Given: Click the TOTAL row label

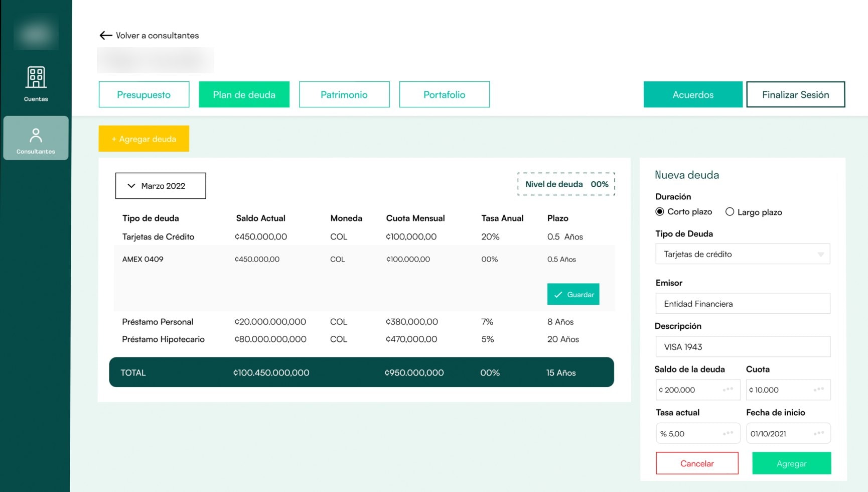Looking at the screenshot, I should [x=133, y=373].
